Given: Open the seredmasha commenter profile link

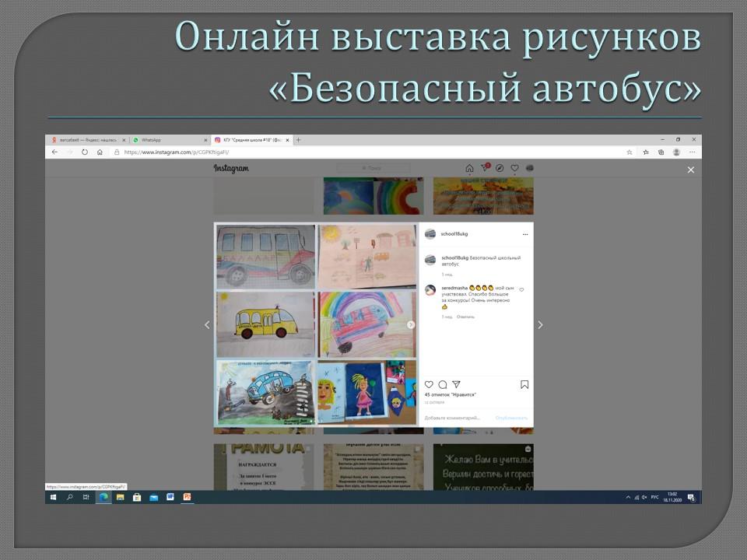Looking at the screenshot, I should pyautogui.click(x=454, y=288).
